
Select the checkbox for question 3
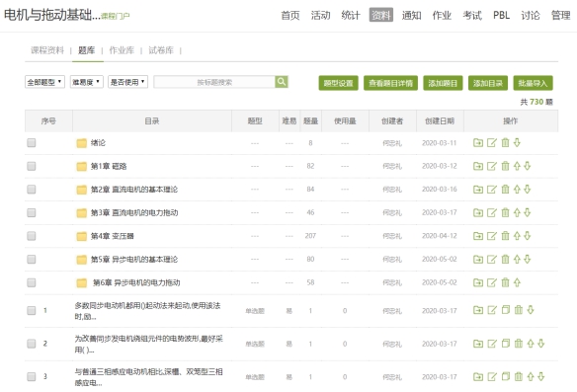tap(32, 376)
